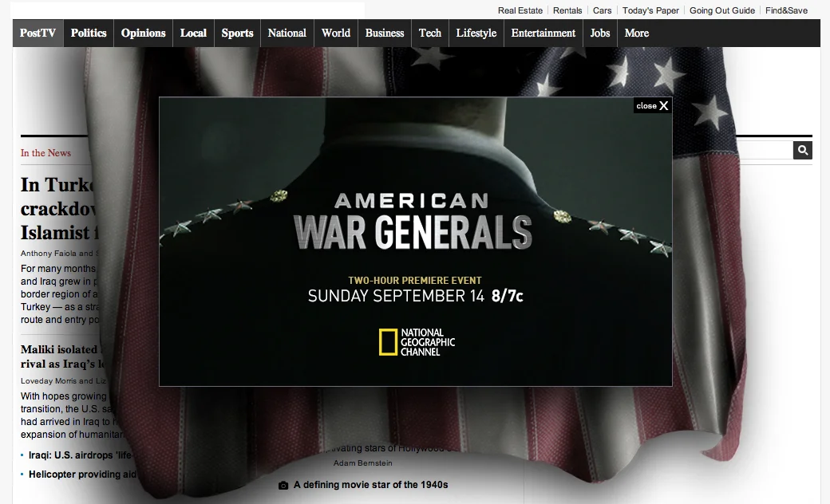
Task: Click the Find&Save link
Action: click(786, 10)
